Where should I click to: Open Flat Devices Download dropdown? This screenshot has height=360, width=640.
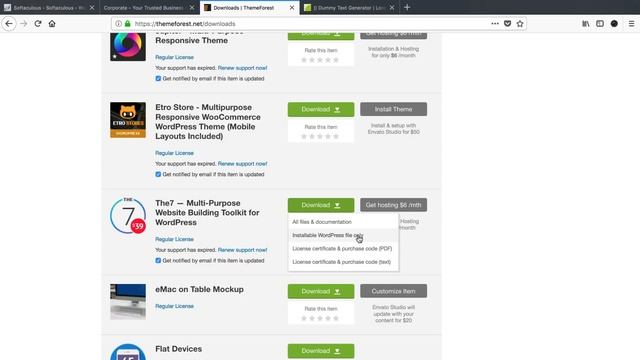click(321, 351)
